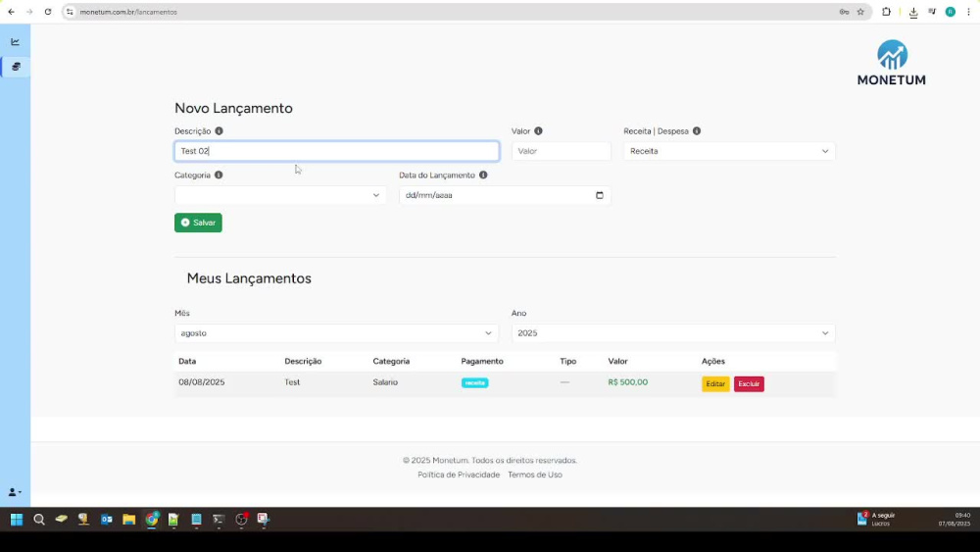Viewport: 980px width, 552px height.
Task: Click the browser address bar URL
Action: [x=128, y=12]
